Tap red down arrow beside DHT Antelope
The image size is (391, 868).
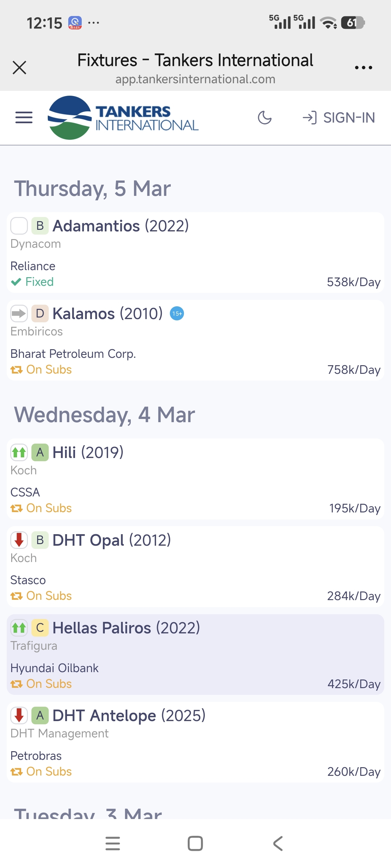19,715
